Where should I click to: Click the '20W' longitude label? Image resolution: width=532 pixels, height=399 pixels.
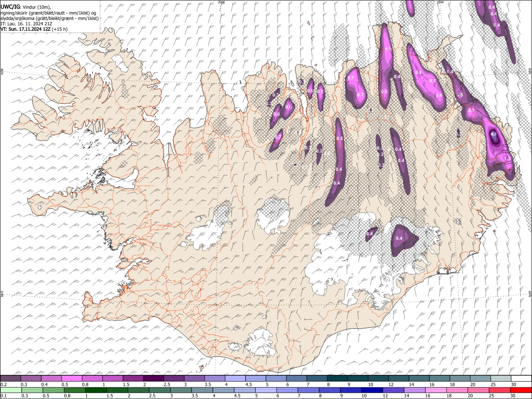tap(221, 2)
